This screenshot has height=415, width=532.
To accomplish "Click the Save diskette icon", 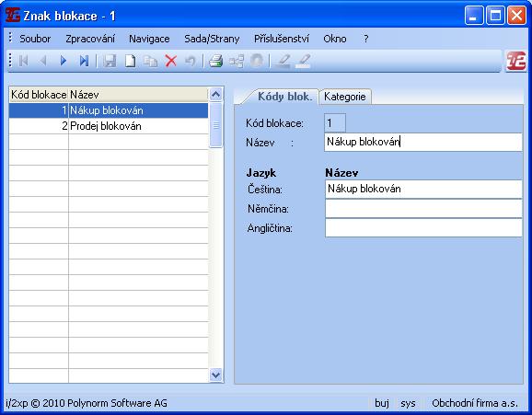I will pyautogui.click(x=110, y=61).
